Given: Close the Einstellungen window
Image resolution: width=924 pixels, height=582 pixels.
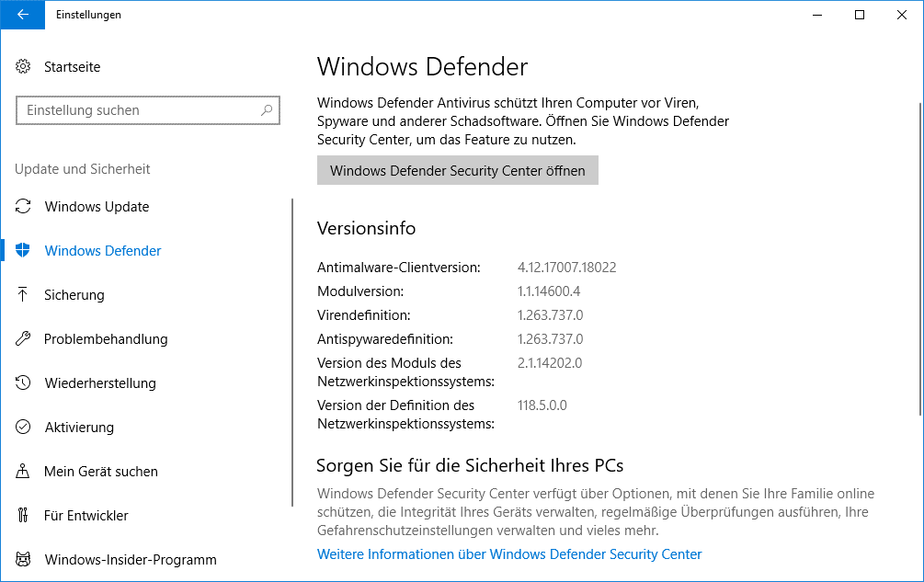Looking at the screenshot, I should tap(902, 15).
